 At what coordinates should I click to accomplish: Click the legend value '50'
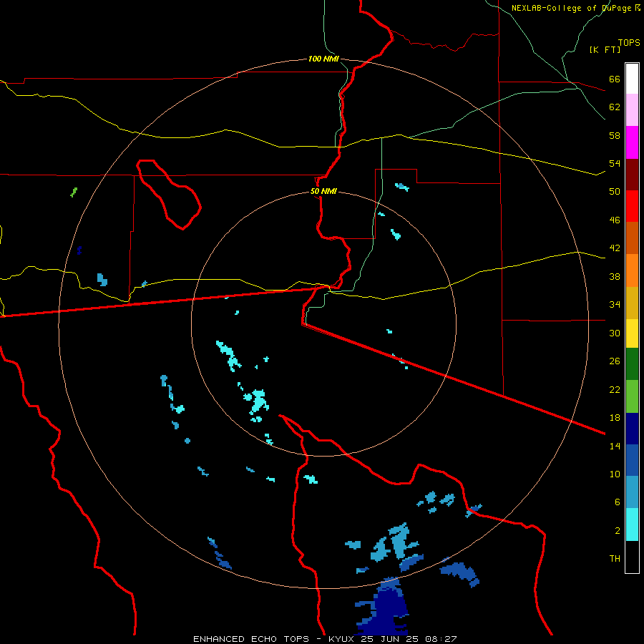click(615, 191)
